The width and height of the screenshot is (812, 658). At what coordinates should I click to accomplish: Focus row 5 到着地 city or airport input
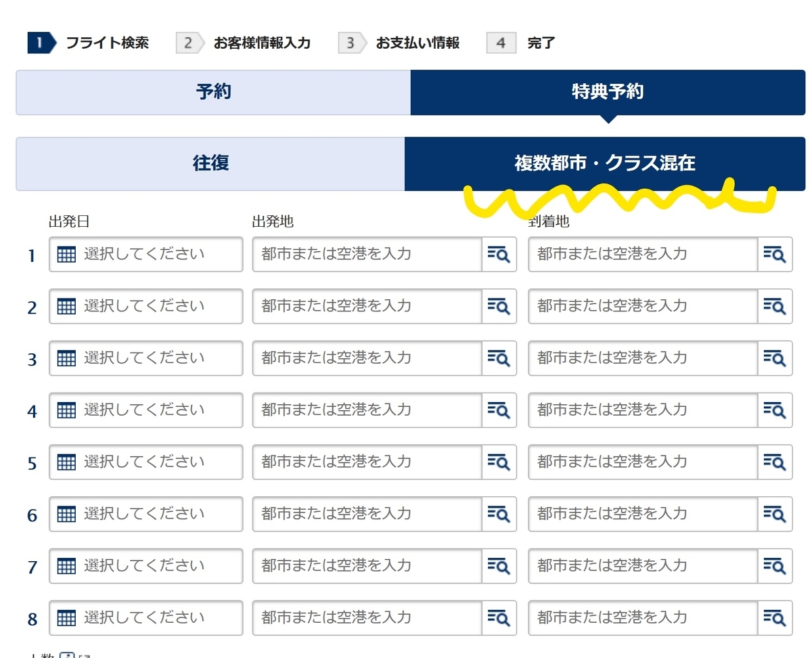coord(642,462)
